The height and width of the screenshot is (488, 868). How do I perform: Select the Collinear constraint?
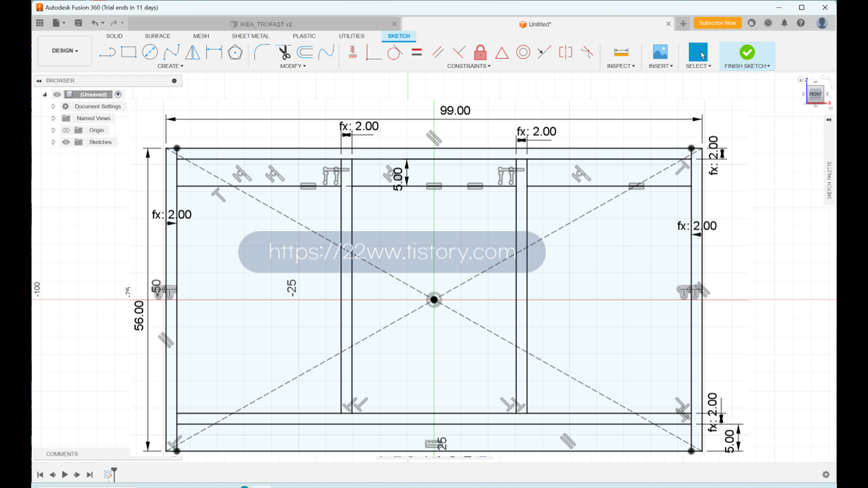click(544, 52)
